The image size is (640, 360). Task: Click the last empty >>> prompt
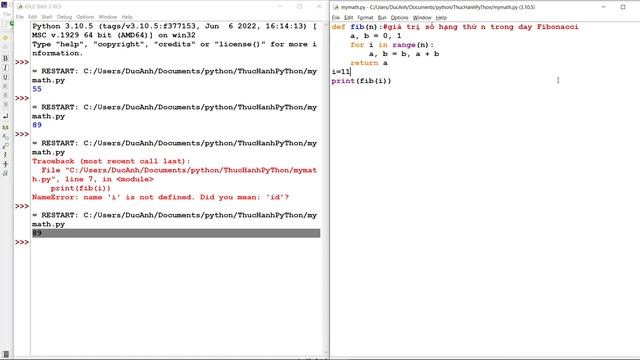(22, 242)
